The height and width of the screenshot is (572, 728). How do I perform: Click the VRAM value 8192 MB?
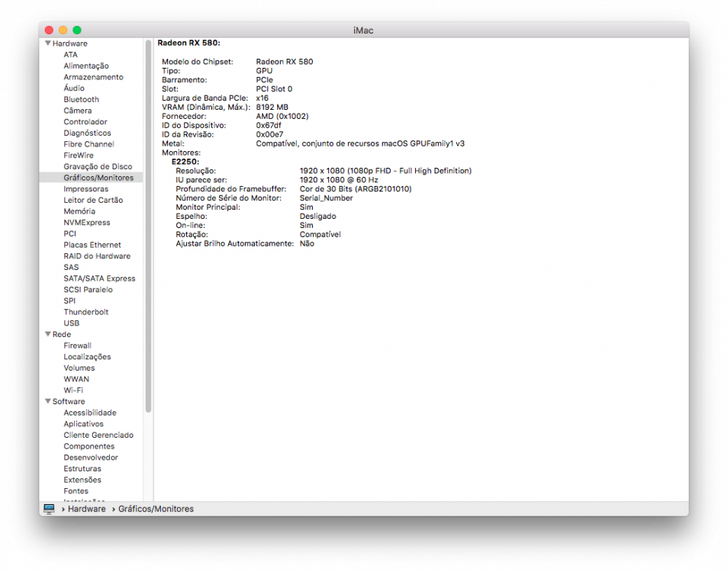(272, 108)
